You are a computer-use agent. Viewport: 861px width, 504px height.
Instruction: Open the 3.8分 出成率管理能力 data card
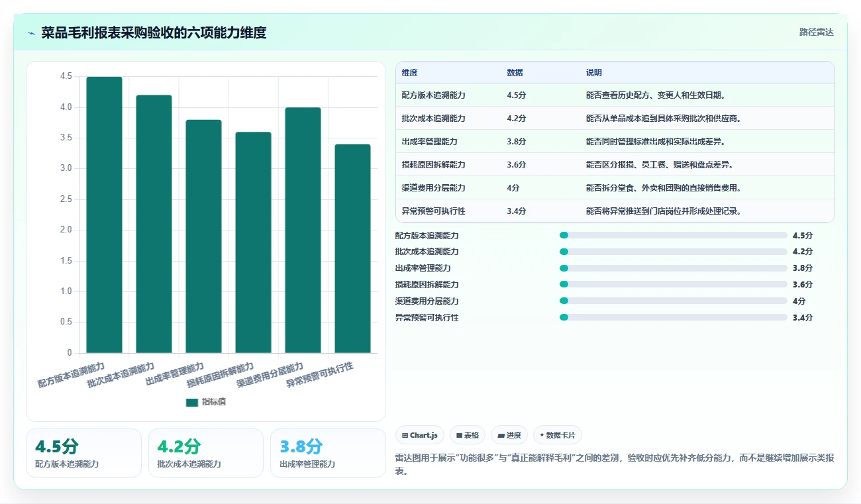328,453
